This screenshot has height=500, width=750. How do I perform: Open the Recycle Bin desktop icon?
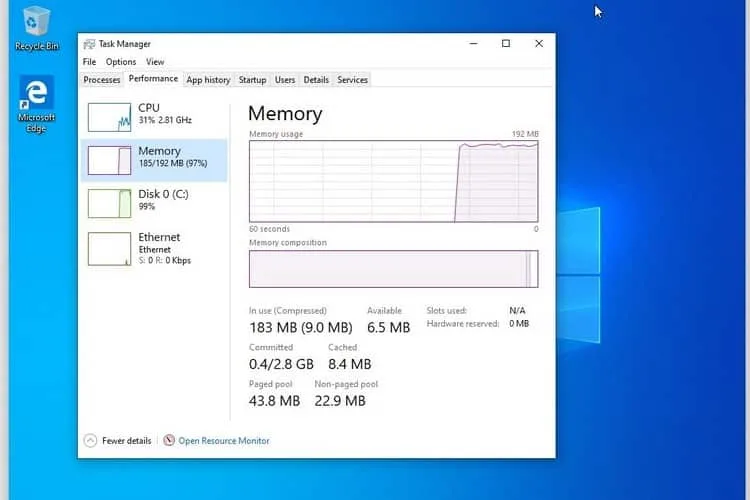click(x=37, y=22)
